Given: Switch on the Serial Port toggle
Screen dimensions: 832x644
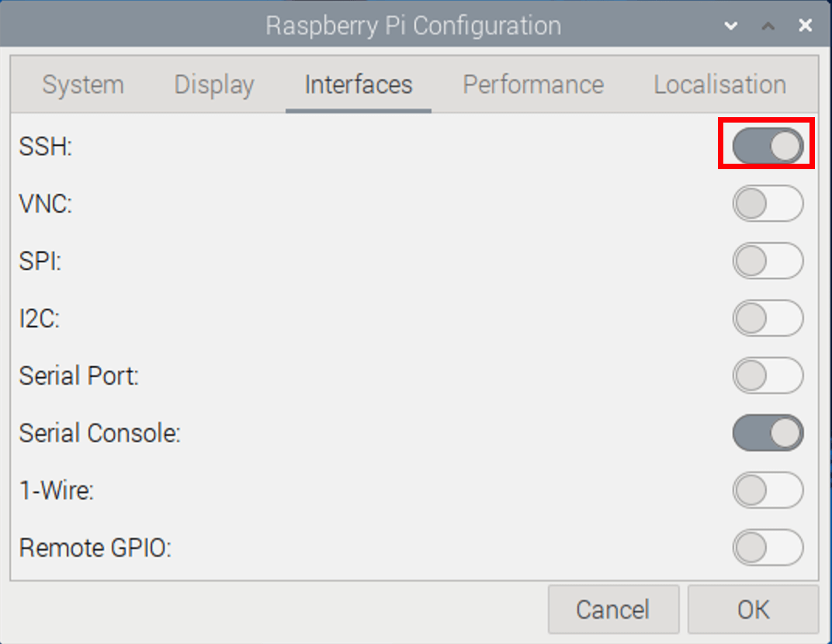Looking at the screenshot, I should [768, 375].
